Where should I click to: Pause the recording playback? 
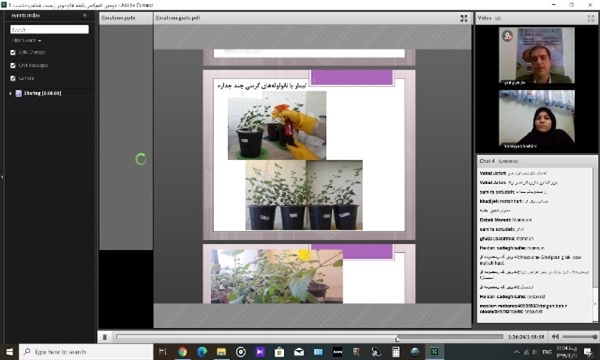104,337
